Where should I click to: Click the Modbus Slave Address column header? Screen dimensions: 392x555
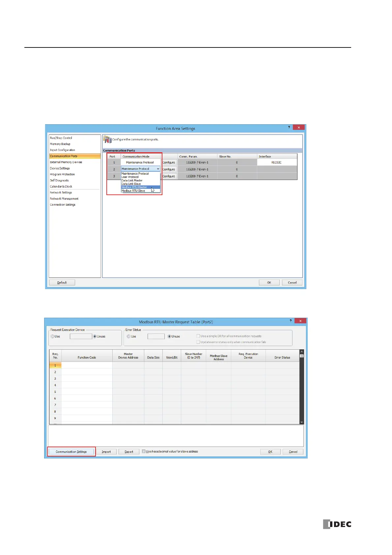[218, 356]
